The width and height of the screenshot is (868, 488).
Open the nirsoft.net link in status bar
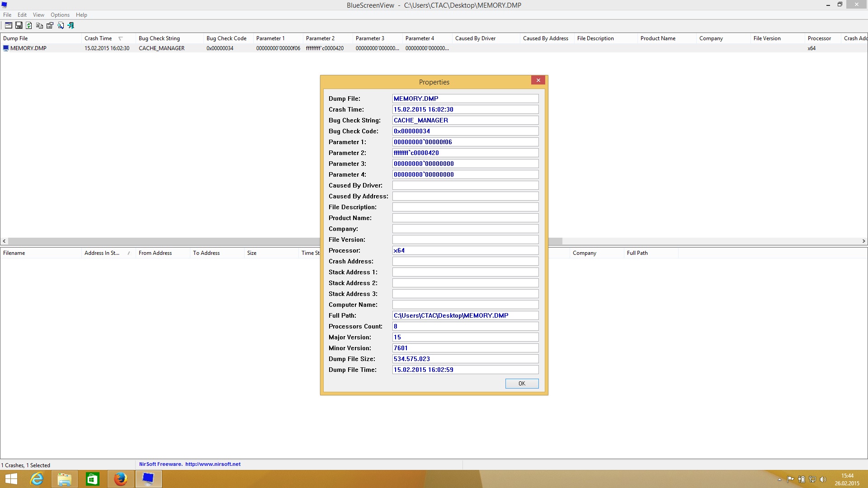coord(212,464)
